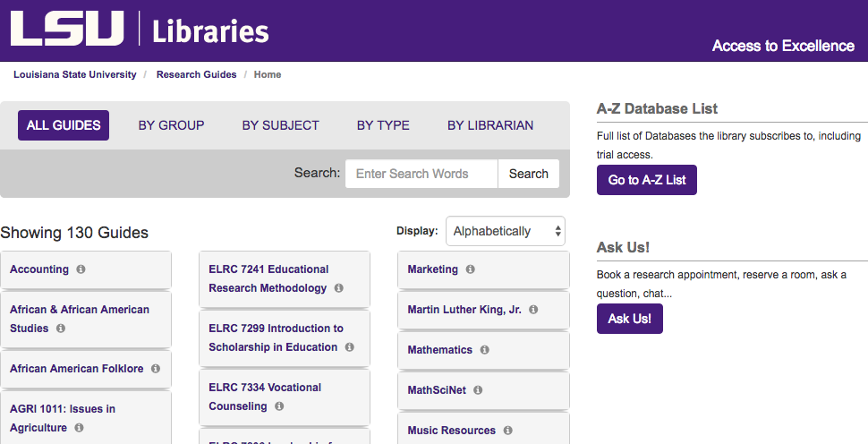Switch to the BY TYPE tab
Screen dimensions: 868x444
(x=383, y=125)
